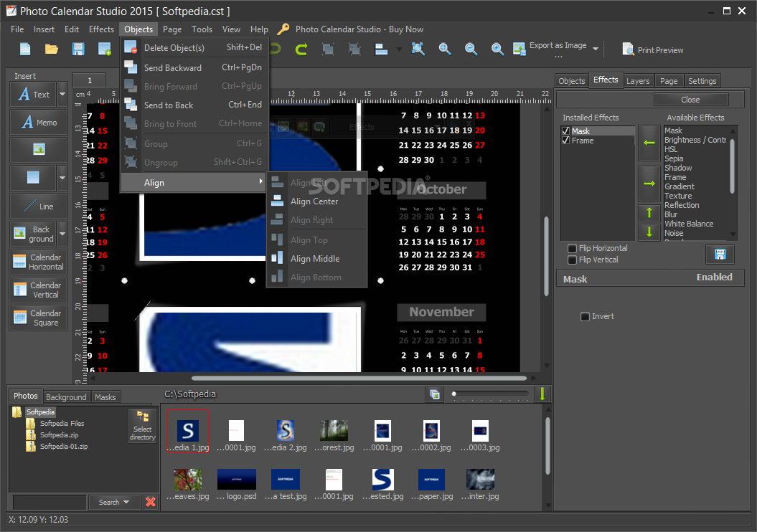757x532 pixels.
Task: Click the Export as Image icon
Action: 519,49
